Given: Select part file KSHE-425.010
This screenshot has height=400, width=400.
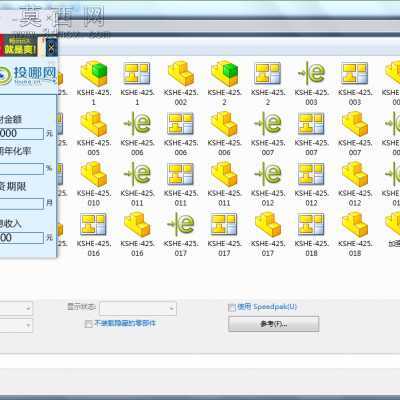Looking at the screenshot, I should click(x=94, y=184).
